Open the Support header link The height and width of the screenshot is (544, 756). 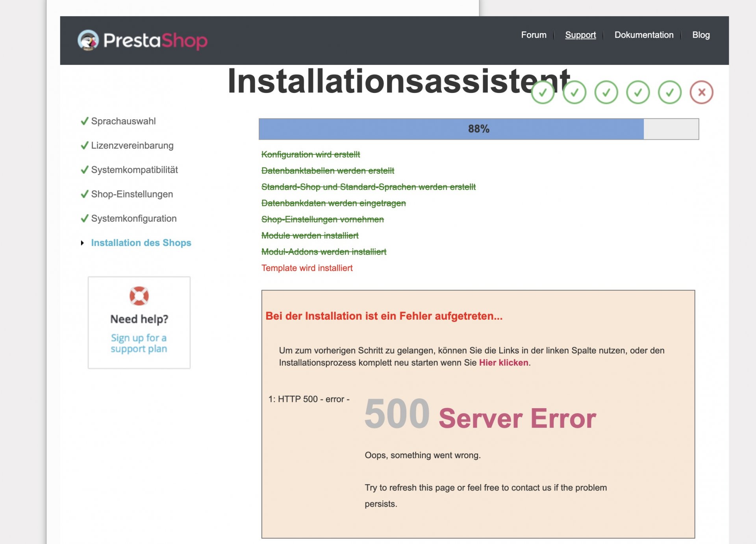(x=580, y=35)
